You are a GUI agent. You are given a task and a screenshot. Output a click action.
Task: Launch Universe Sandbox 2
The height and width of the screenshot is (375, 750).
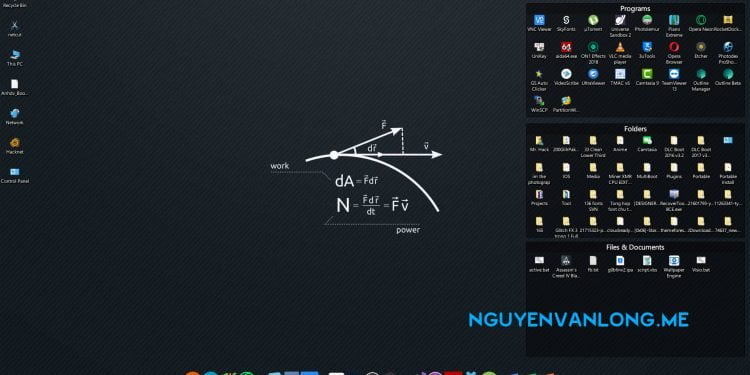[x=620, y=26]
